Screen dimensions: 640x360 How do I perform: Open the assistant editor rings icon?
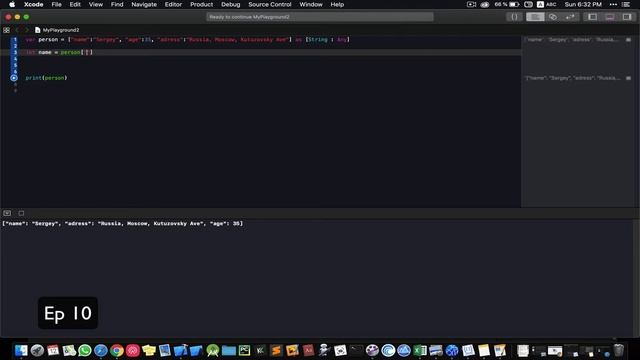pyautogui.click(x=553, y=17)
